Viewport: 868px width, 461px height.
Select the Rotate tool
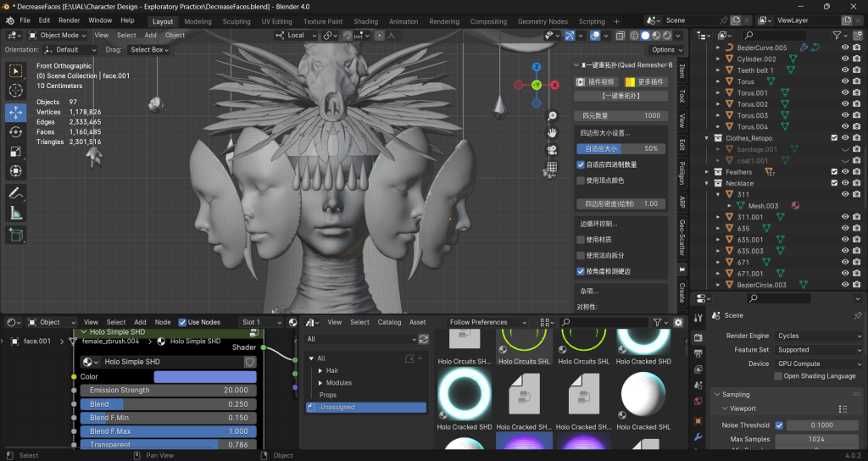coord(15,131)
